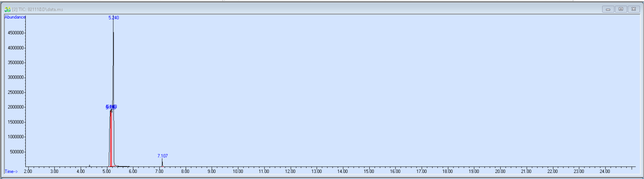Click the 17.00 time axis tick label
Screen dimensions: 644x179
pyautogui.click(x=421, y=171)
